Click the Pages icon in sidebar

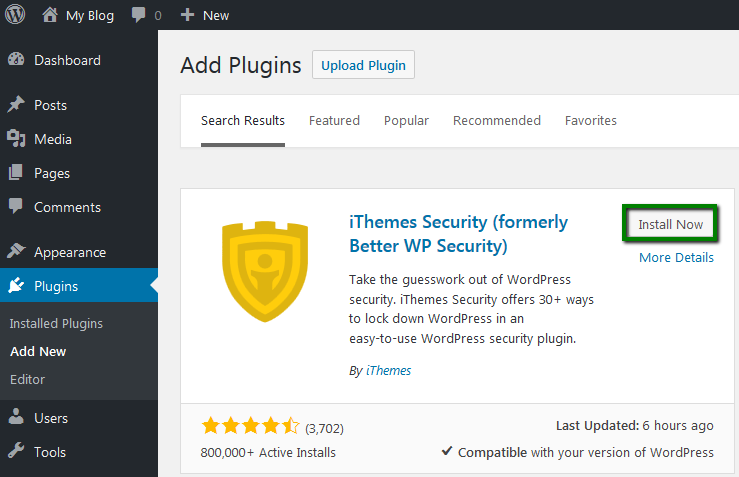(16, 173)
